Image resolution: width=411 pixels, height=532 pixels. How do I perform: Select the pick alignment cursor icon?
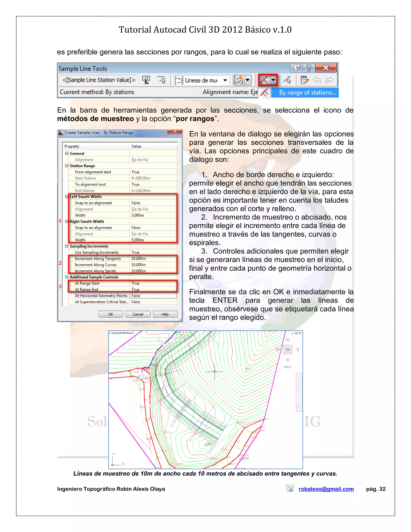click(161, 80)
